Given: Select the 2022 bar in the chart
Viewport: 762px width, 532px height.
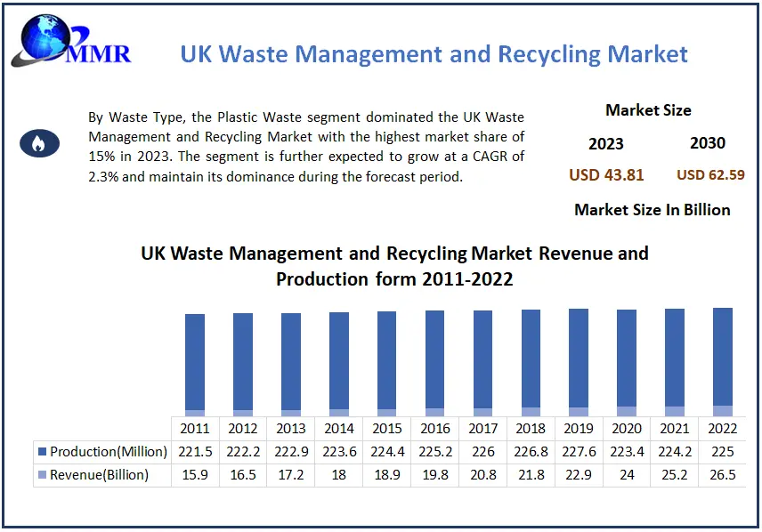Looking at the screenshot, I should (723, 362).
